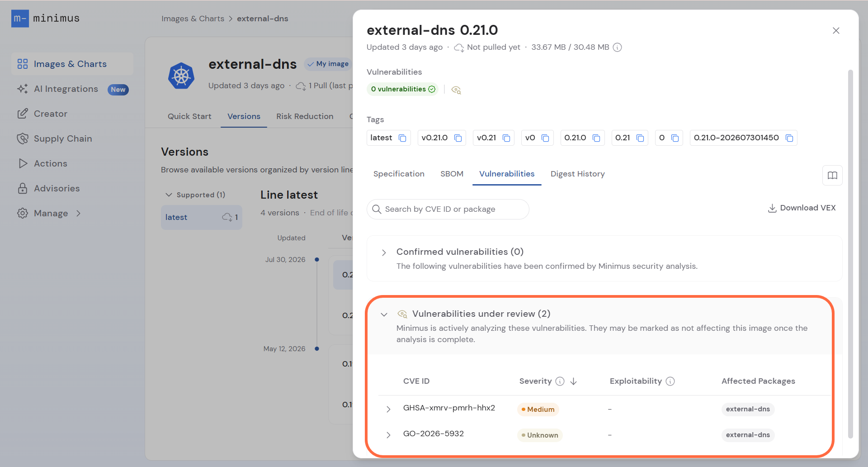Click the minimus logo icon

click(x=20, y=19)
